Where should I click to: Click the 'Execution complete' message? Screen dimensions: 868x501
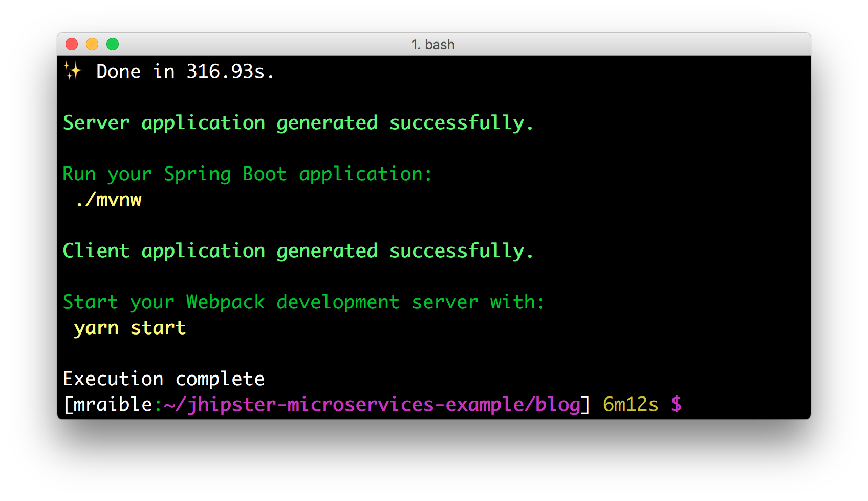164,379
